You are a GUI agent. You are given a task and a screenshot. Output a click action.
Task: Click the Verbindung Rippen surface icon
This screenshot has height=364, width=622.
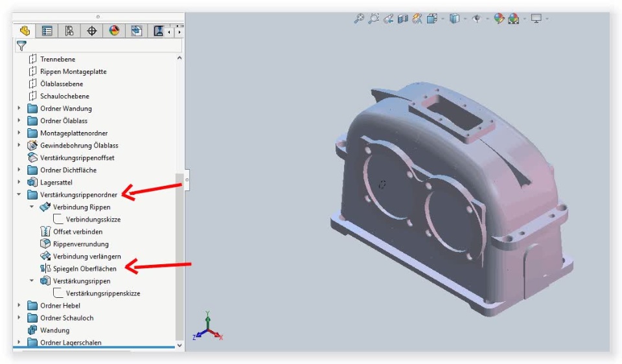pyautogui.click(x=45, y=207)
